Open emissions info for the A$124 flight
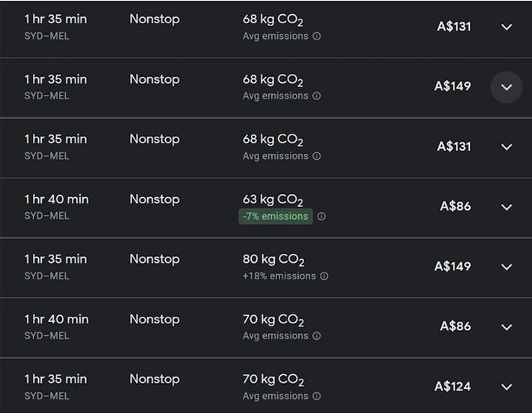532x413 pixels. point(317,397)
